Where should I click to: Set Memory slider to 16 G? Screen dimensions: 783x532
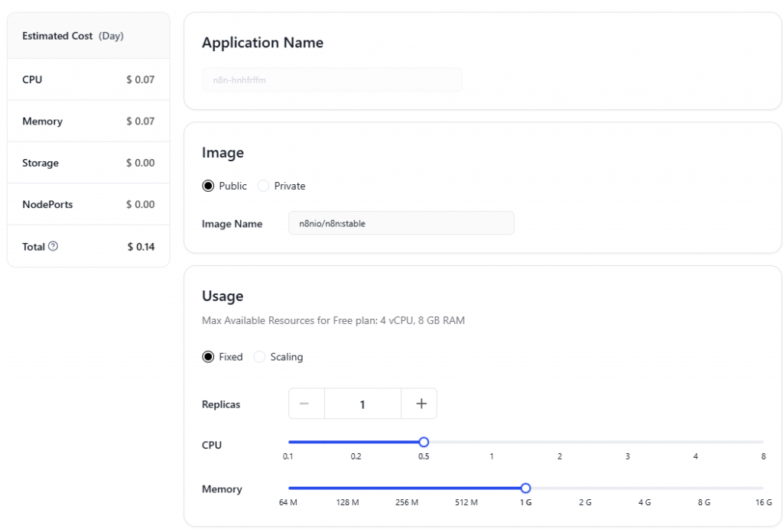pos(762,488)
